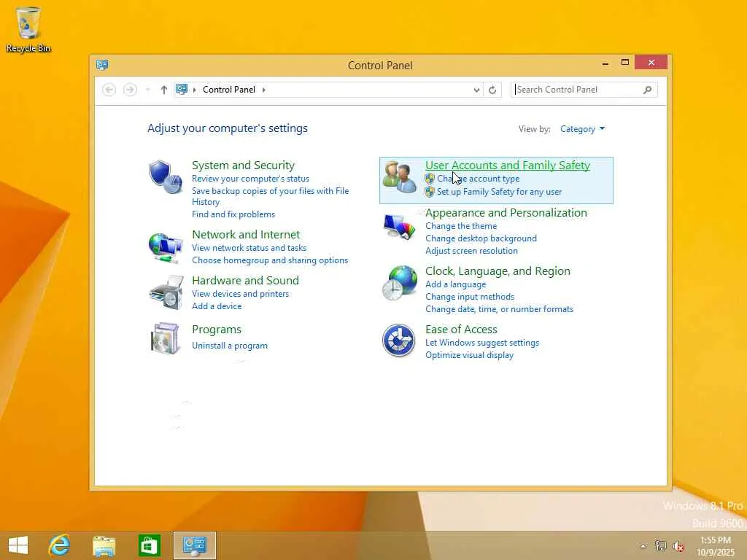
Task: Click Change the theme
Action: 461,226
